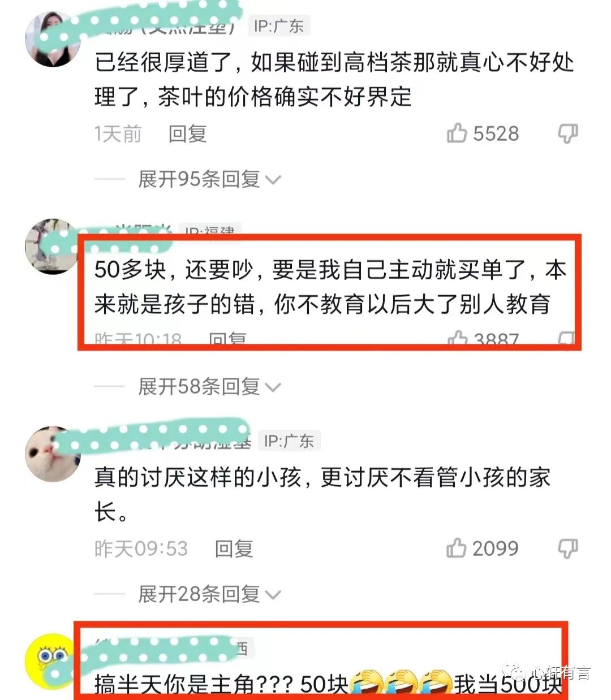This screenshot has height=700, width=611.
Task: Open the first commenter's avatar
Action: coord(52,38)
